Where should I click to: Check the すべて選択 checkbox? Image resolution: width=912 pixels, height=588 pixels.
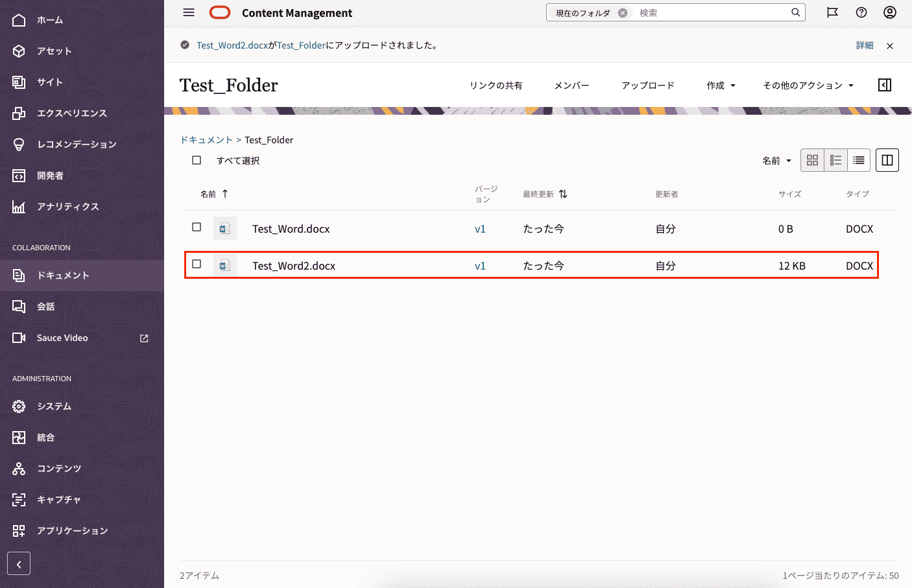click(197, 160)
